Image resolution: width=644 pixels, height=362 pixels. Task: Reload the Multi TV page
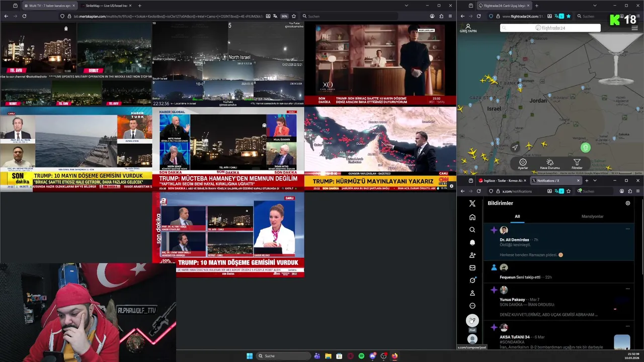tap(24, 16)
